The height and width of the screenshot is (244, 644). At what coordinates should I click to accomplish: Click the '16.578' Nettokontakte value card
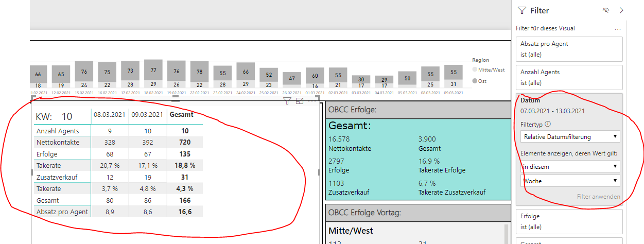point(339,140)
